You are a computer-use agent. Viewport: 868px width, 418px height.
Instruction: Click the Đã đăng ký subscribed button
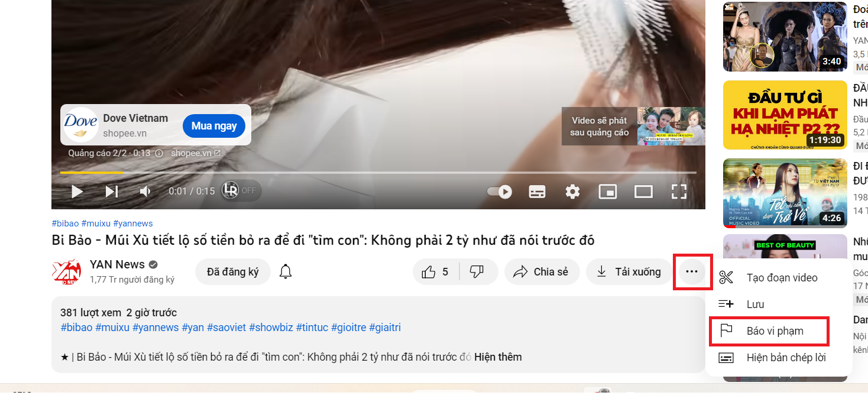click(x=233, y=272)
